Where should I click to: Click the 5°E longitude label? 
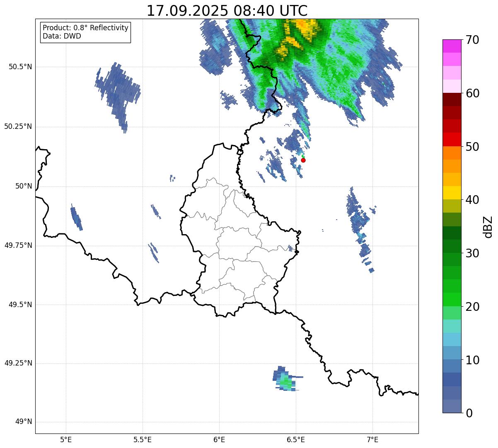click(66, 439)
